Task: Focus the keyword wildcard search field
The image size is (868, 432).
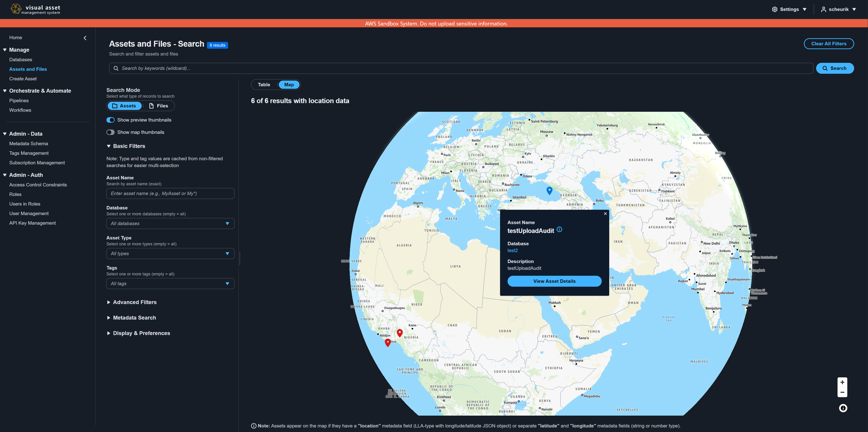Action: pos(461,69)
